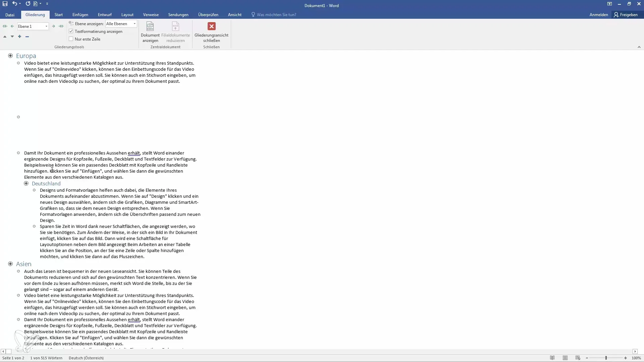This screenshot has width=644, height=362.
Task: Show Dokument anzeigen master document
Action: coord(150,32)
